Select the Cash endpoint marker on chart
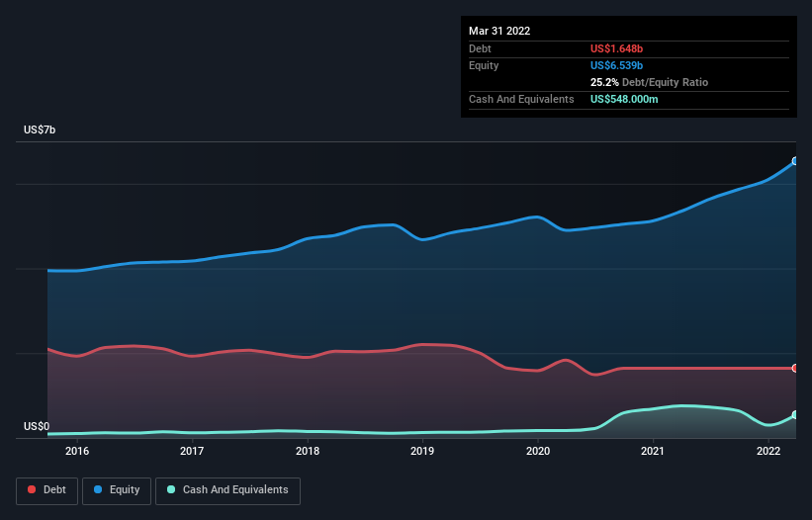The image size is (812, 520). tap(795, 415)
